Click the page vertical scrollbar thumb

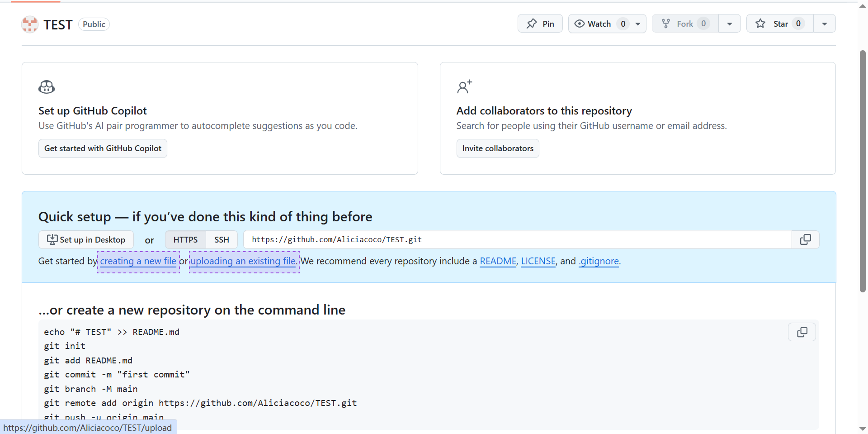pyautogui.click(x=863, y=171)
